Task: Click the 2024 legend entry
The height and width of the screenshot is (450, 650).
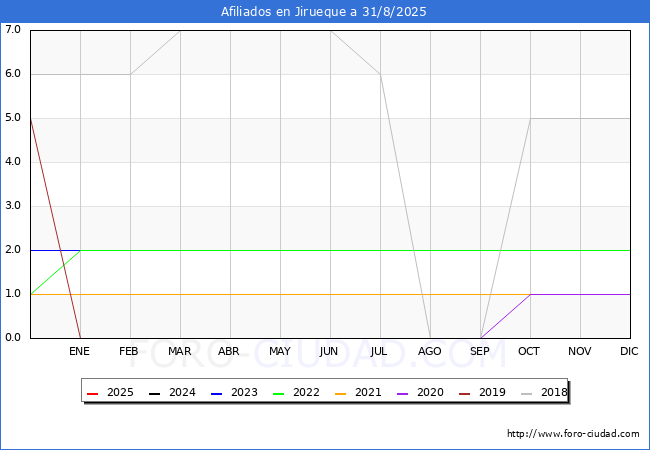Action: pyautogui.click(x=175, y=393)
